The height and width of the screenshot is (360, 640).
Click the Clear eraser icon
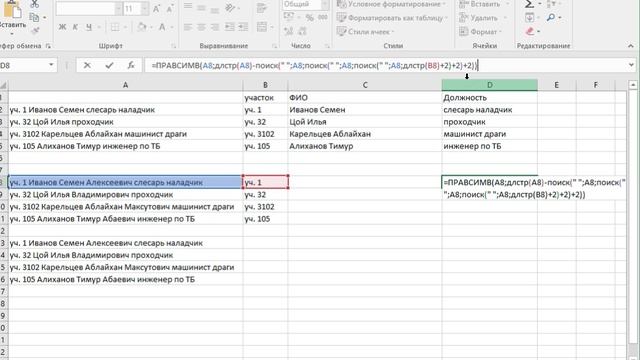pos(530,31)
